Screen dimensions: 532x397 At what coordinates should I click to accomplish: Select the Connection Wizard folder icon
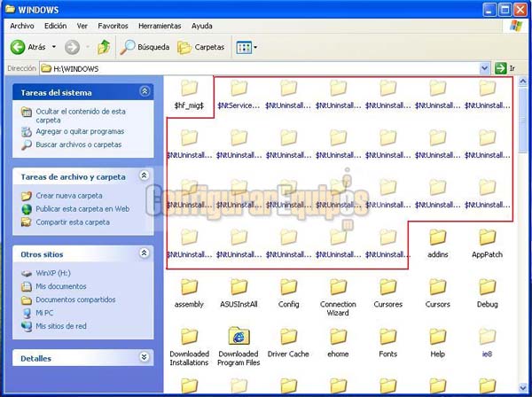tap(339, 287)
